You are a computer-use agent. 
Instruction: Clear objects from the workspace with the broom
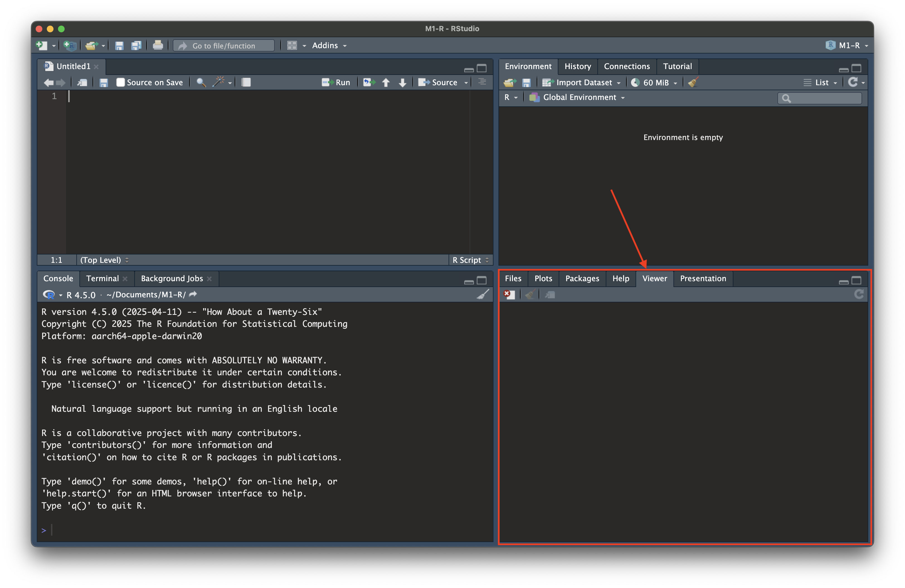coord(693,82)
